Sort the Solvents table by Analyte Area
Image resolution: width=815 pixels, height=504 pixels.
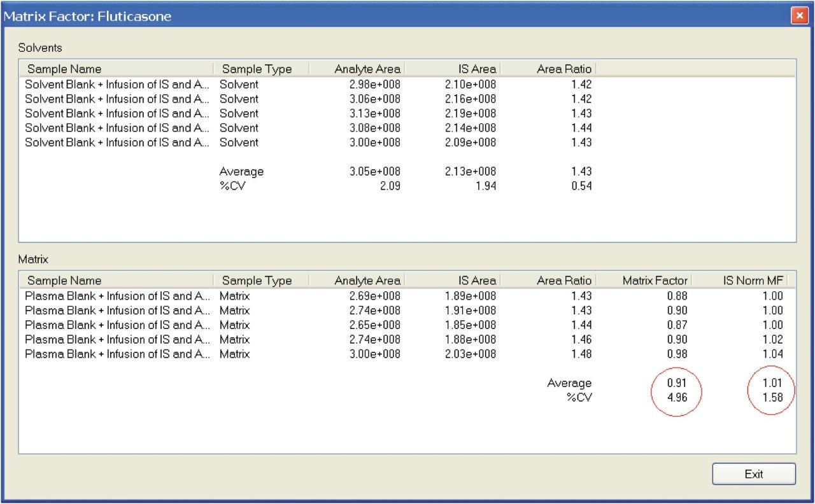367,69
